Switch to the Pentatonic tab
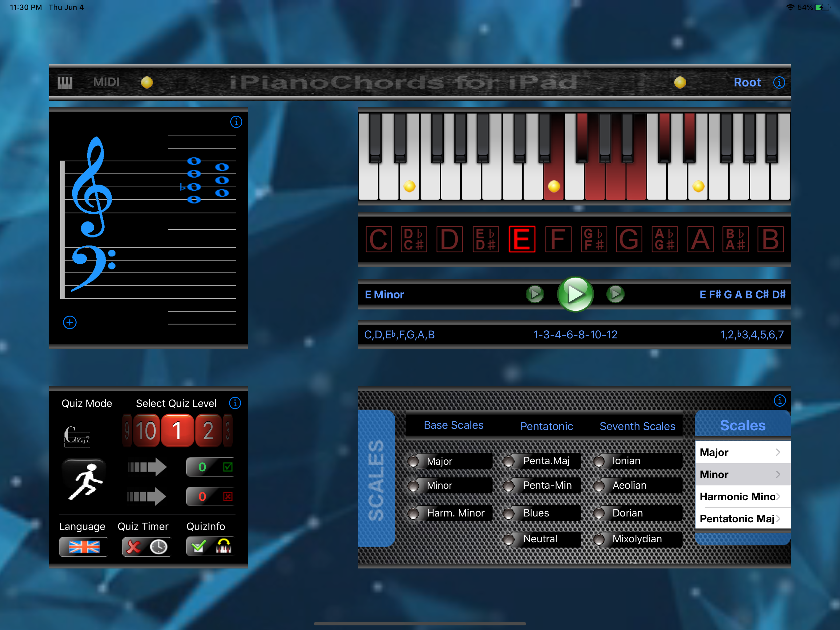 tap(546, 426)
